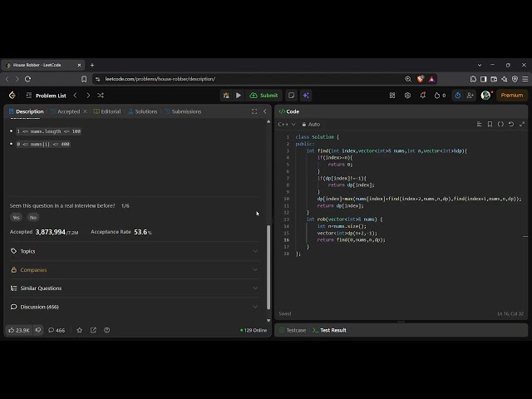The image size is (532, 399).
Task: Expand the Companies section
Action: pyautogui.click(x=135, y=269)
